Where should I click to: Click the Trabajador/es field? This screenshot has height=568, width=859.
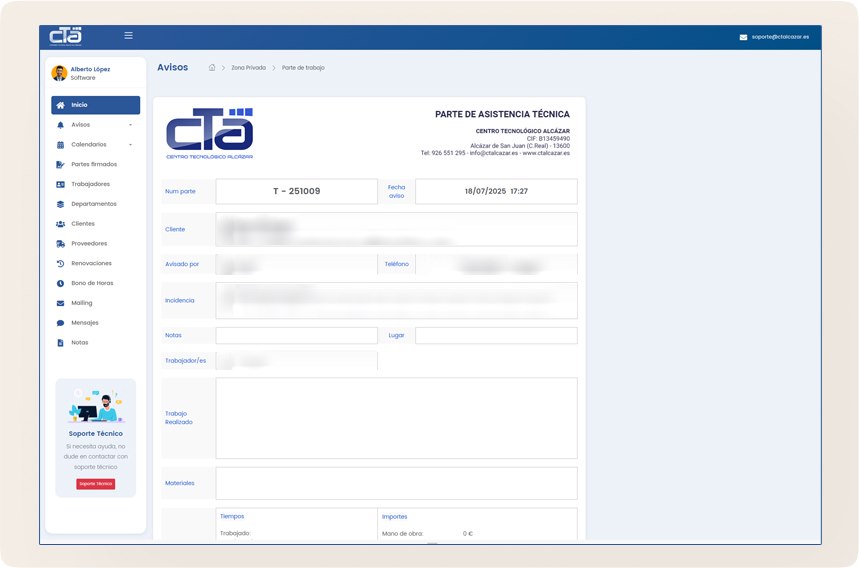(x=296, y=360)
